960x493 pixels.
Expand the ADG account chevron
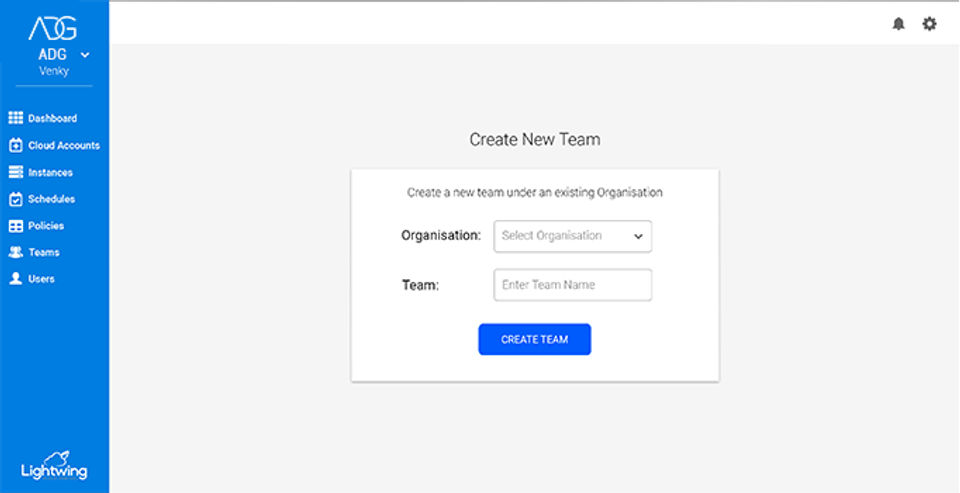85,55
